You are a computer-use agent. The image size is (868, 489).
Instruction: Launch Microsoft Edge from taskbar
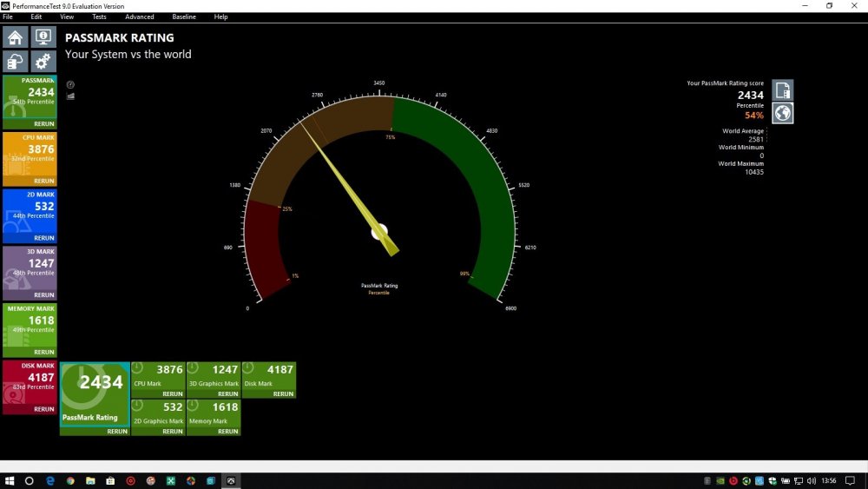coord(50,480)
